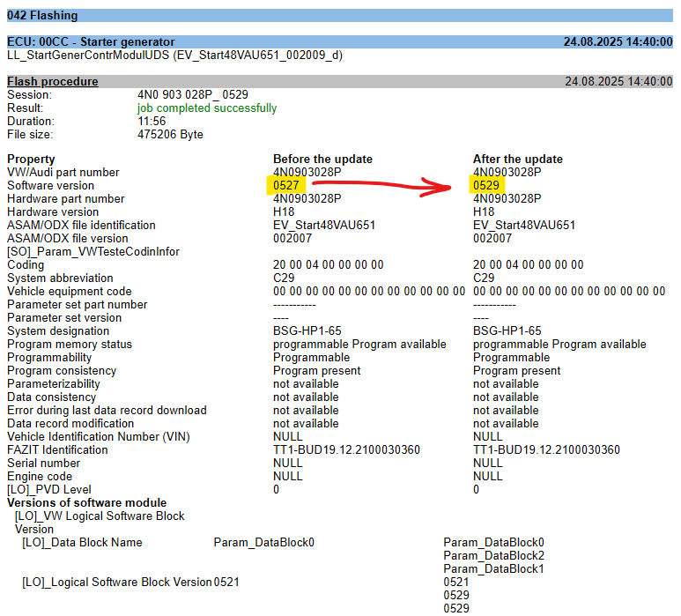This screenshot has height=616, width=681.
Task: Click 'System abbreviation' label
Action: click(60, 278)
